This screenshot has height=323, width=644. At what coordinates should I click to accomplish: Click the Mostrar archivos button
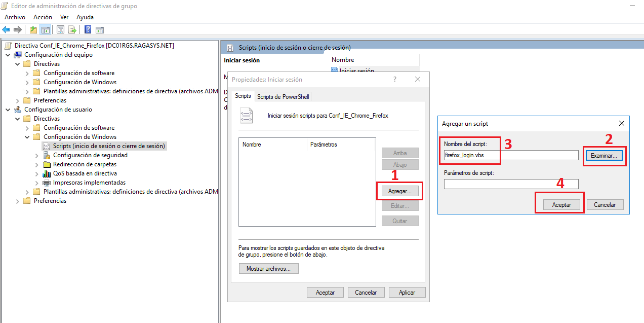point(268,268)
